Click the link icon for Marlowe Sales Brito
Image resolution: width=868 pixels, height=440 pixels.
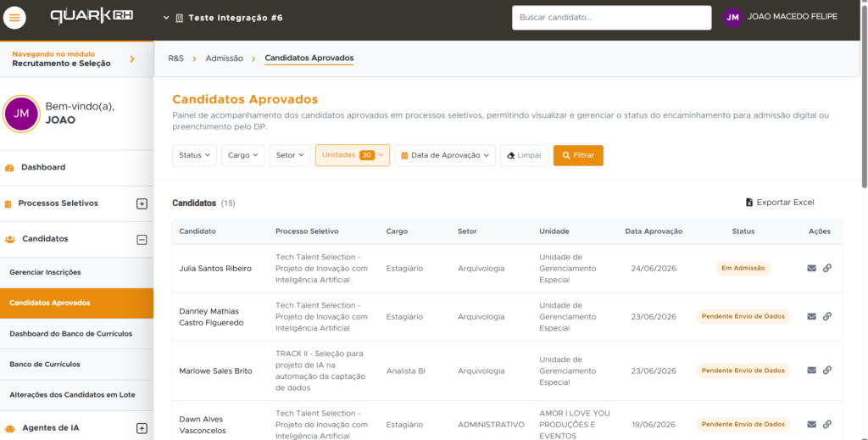tap(827, 370)
